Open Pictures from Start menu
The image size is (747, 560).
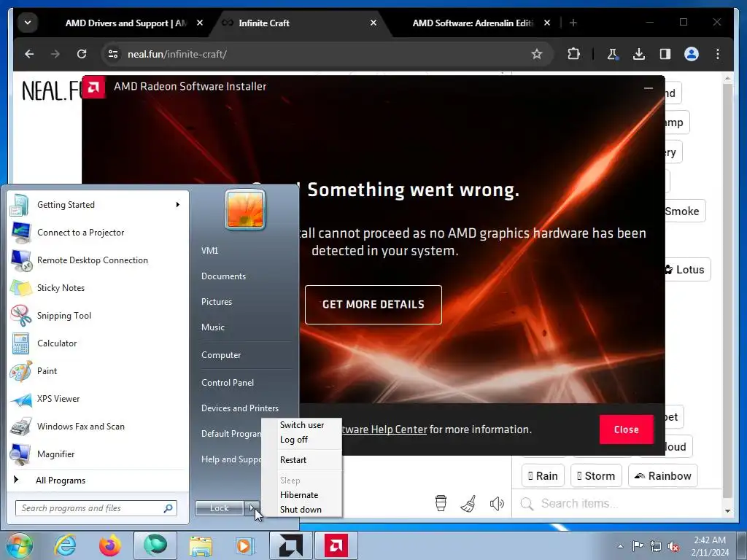pos(217,302)
